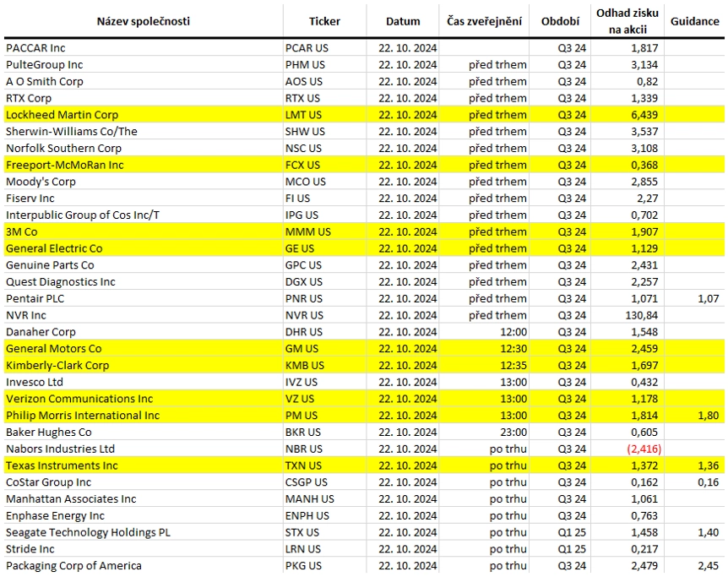This screenshot has width=728, height=577.
Task: Click the Odhad zisku na akcii header
Action: 627,21
